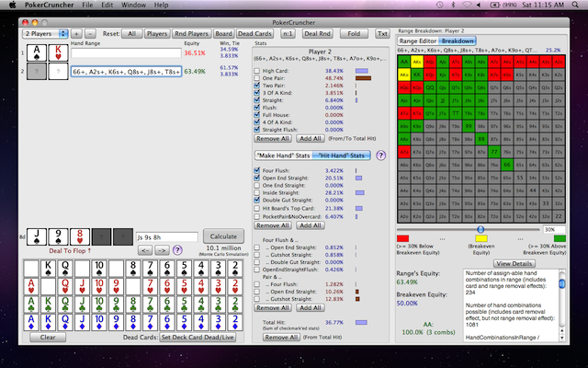Click the 7 of hearts deck card
Image resolution: width=588 pixels, height=368 pixels.
point(150,286)
